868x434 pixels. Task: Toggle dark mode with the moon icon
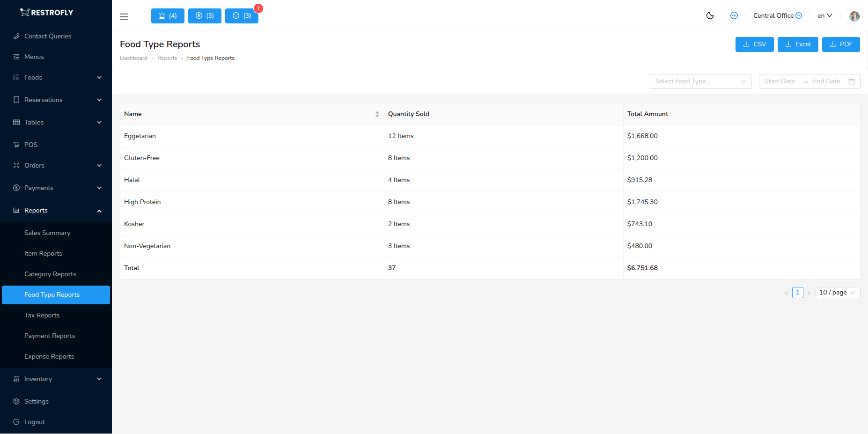pyautogui.click(x=710, y=15)
